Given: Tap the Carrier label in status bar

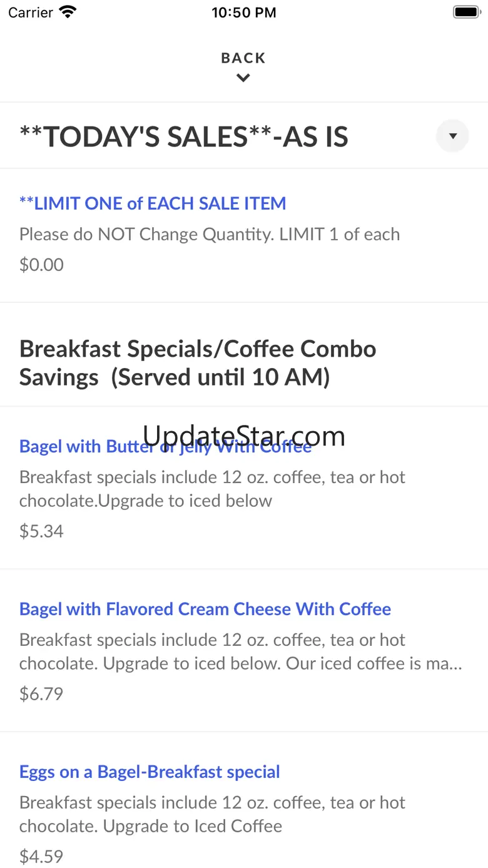Looking at the screenshot, I should [x=31, y=13].
